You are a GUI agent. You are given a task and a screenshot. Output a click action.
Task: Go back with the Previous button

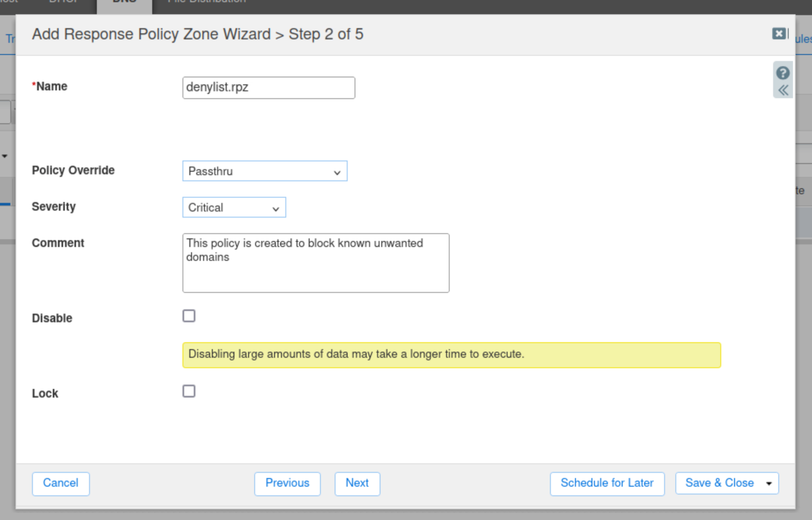pos(287,483)
